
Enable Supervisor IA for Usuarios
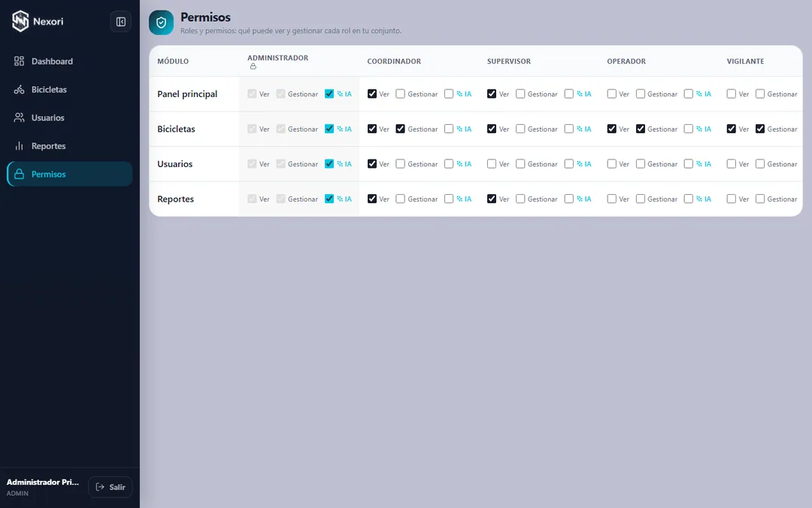click(568, 164)
